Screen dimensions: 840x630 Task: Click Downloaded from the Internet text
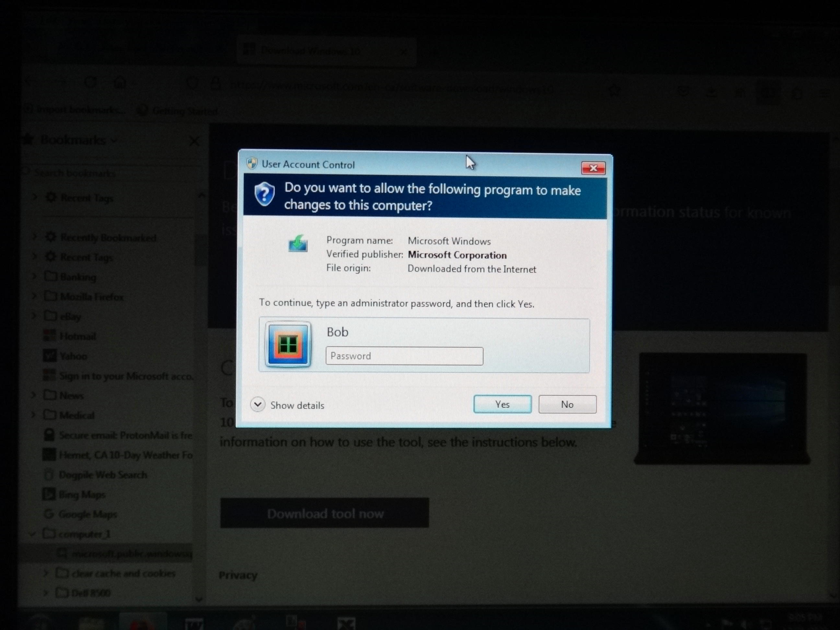472,269
